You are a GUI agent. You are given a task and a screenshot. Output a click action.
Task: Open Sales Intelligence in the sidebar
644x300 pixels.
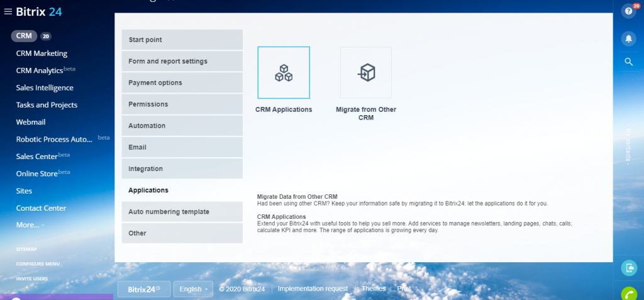(x=45, y=88)
